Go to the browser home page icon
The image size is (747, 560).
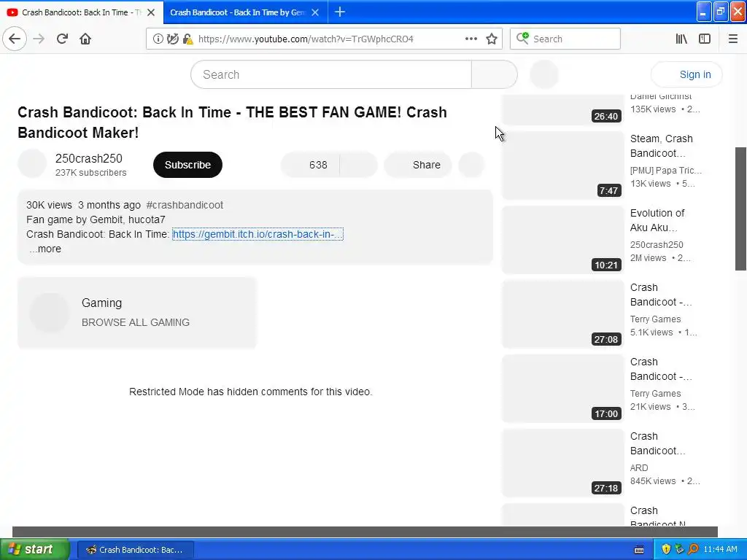coord(85,39)
